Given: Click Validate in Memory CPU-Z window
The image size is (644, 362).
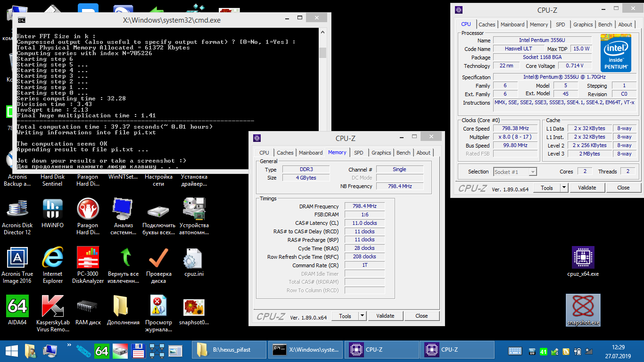Looking at the screenshot, I should click(386, 316).
